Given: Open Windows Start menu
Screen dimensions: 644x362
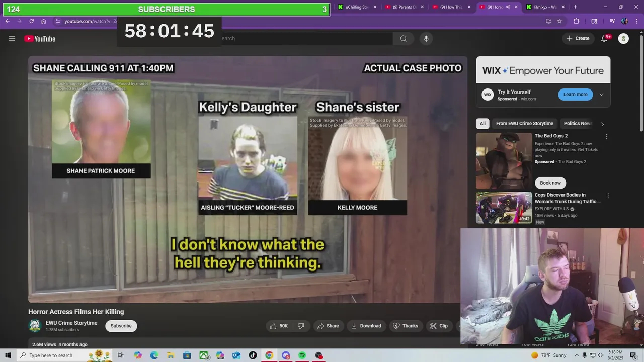Looking at the screenshot, I should 8,355.
